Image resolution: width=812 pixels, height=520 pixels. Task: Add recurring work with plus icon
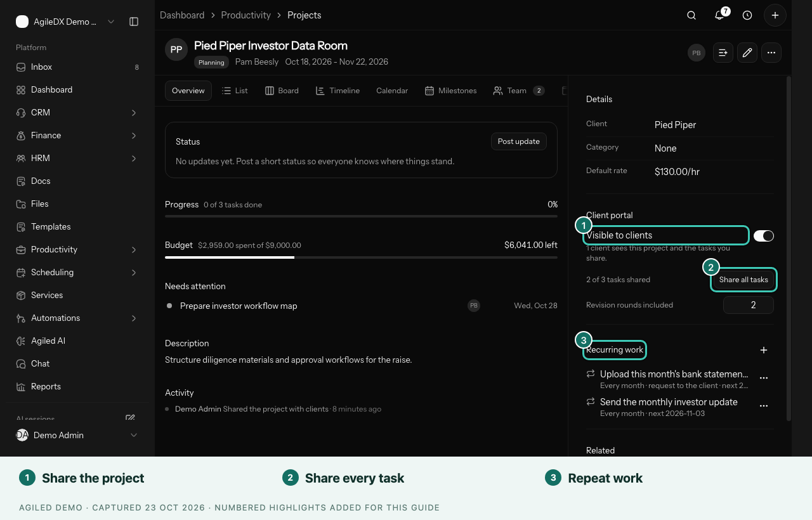pyautogui.click(x=764, y=350)
